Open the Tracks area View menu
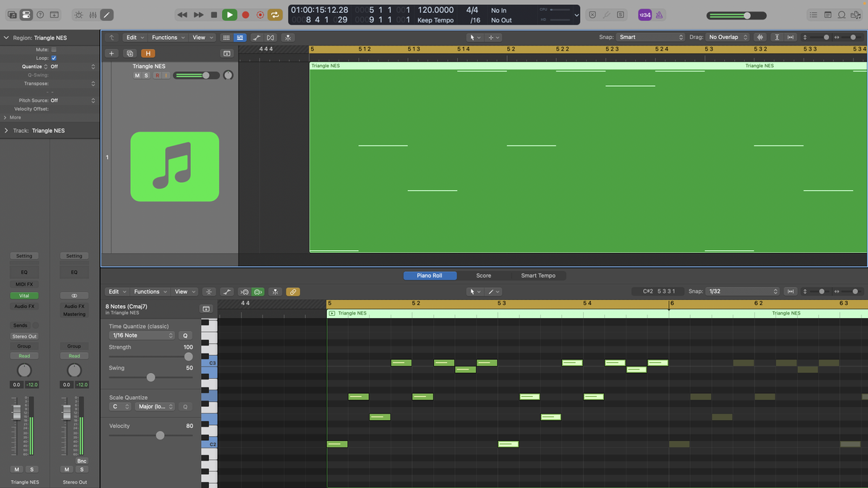 point(201,38)
